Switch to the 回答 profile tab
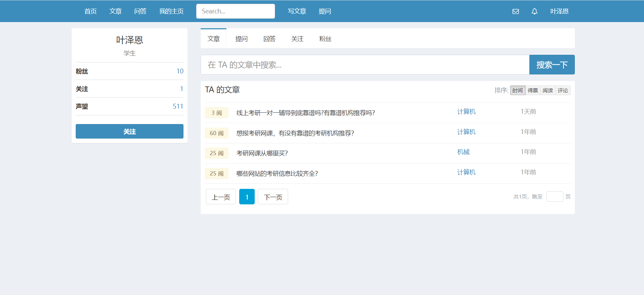Viewport: 644px width, 295px height. [270, 39]
